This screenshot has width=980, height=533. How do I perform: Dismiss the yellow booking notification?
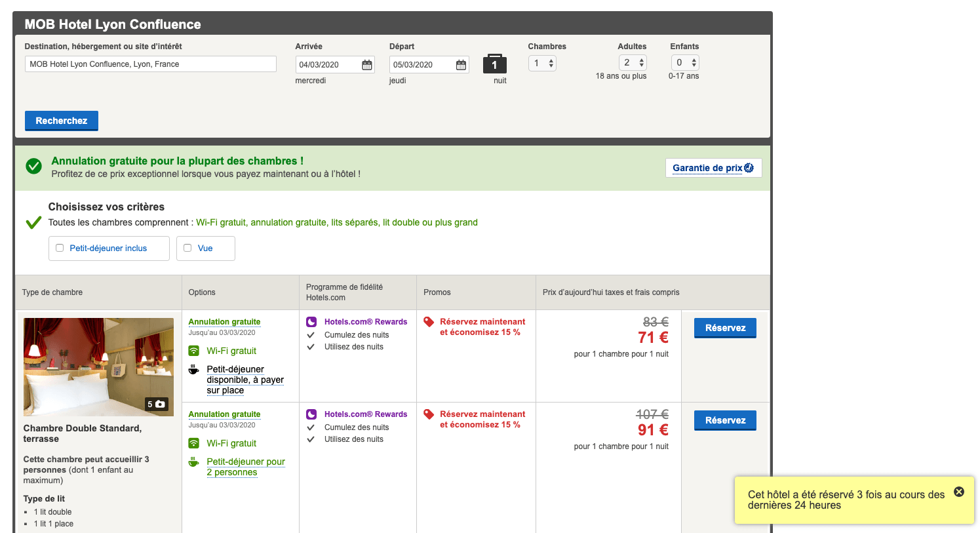pos(959,491)
